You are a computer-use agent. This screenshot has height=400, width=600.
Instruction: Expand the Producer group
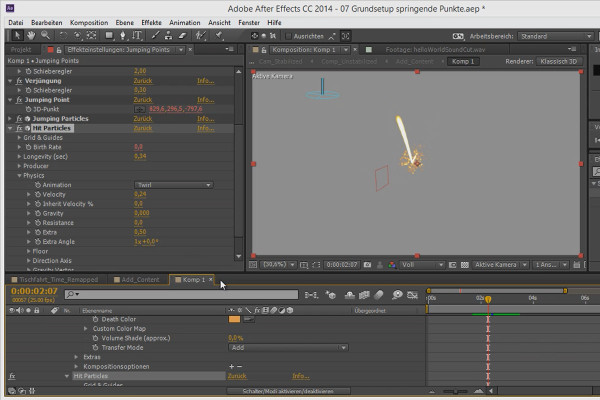tap(19, 166)
